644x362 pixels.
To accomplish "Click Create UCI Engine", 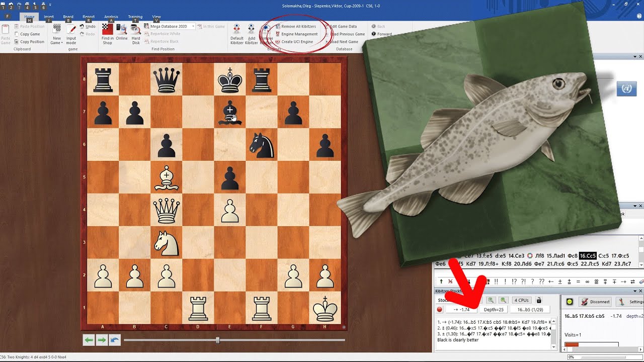I will (x=294, y=42).
